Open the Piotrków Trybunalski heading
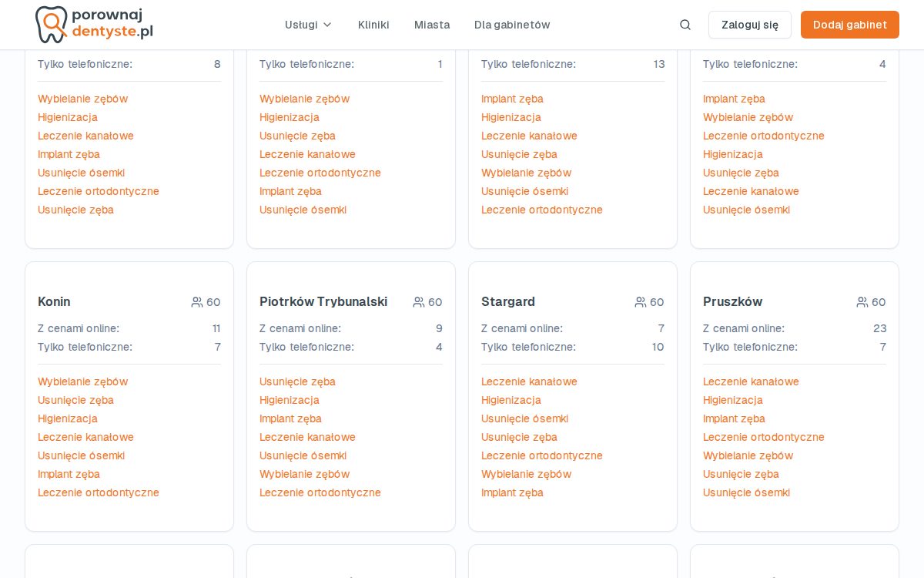The height and width of the screenshot is (578, 924). (323, 301)
